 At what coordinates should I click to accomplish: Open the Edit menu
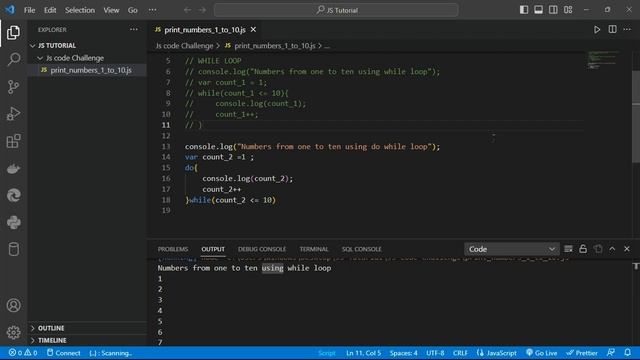point(50,10)
